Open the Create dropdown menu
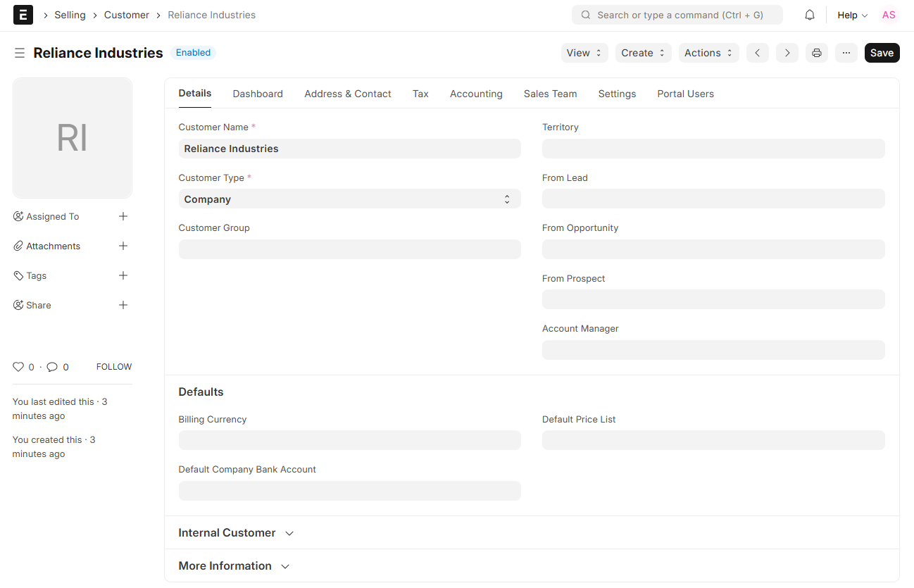The image size is (914, 588). coord(643,53)
